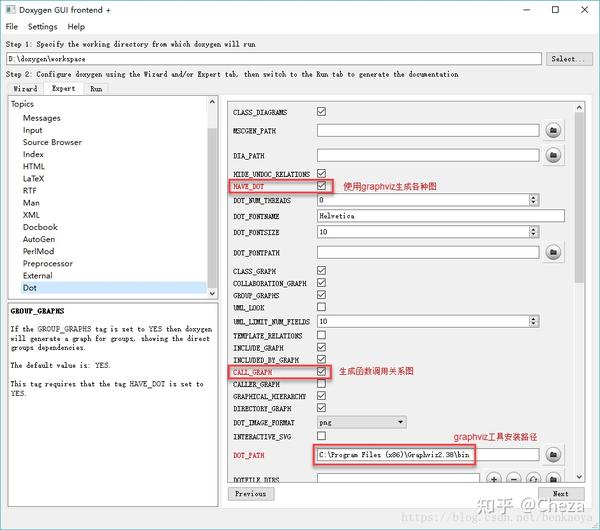This screenshot has width=600, height=530.
Task: Adjust the DOT_FONTSIZE spinner arrows
Action: (x=533, y=232)
